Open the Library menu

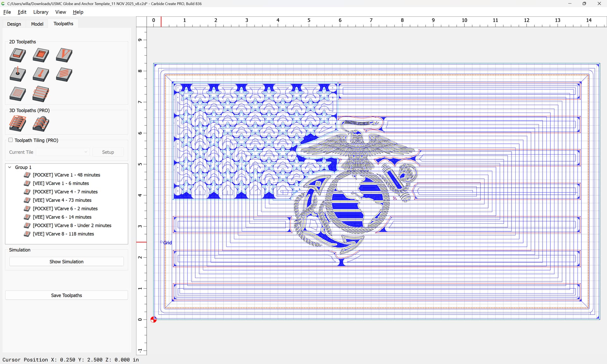click(x=41, y=12)
